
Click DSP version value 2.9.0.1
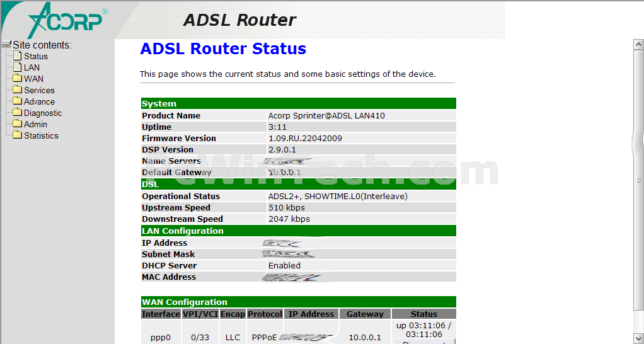282,150
